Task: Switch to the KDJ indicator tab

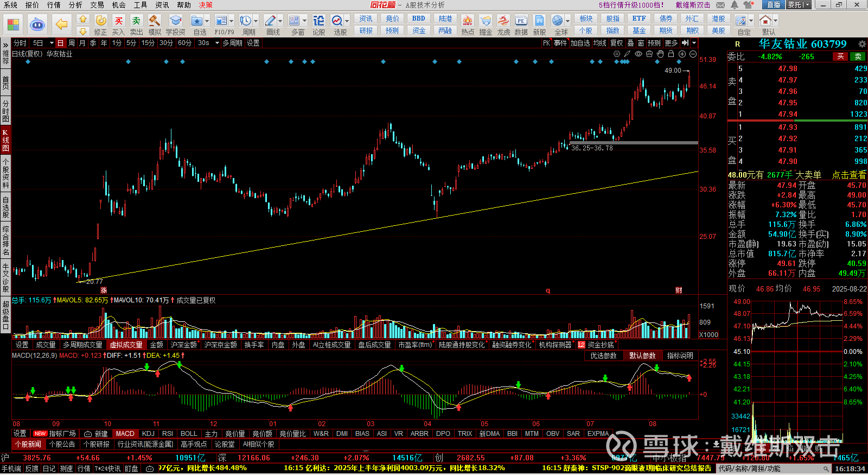Action: coord(148,434)
